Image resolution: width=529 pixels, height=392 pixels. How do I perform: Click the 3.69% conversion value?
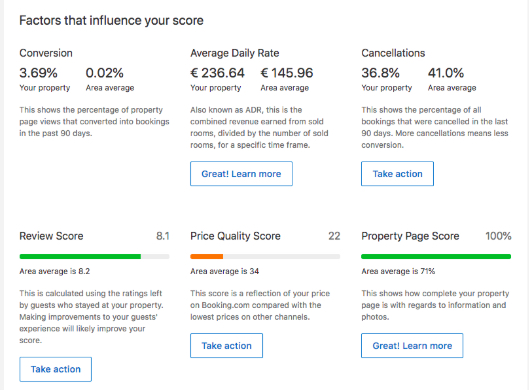pos(38,73)
